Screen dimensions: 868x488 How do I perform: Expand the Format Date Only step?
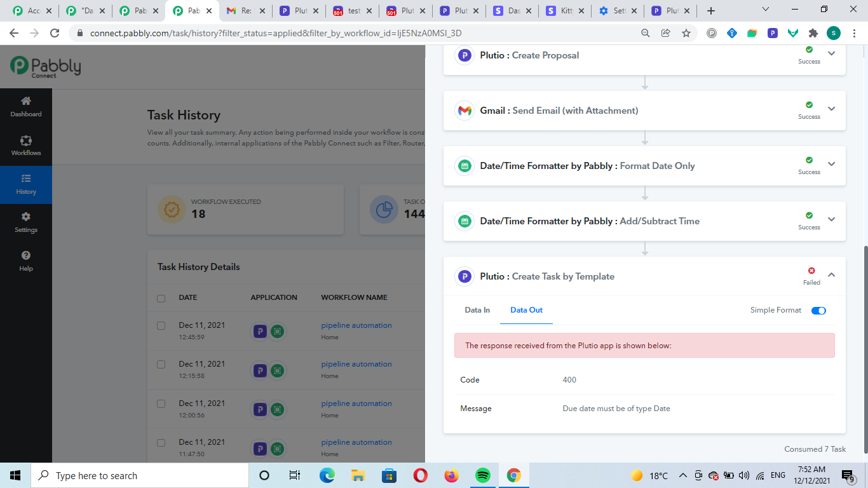point(831,164)
